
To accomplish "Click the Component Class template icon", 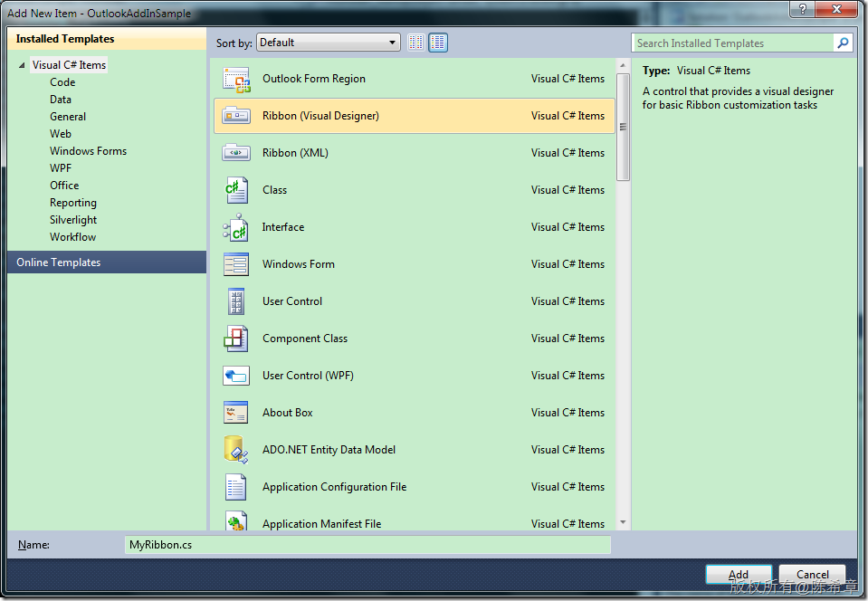I will [236, 339].
